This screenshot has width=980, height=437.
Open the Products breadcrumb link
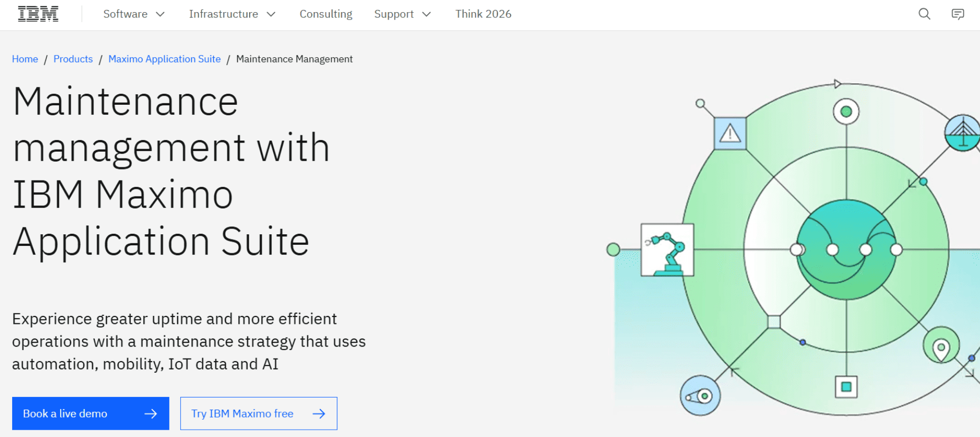click(x=73, y=59)
